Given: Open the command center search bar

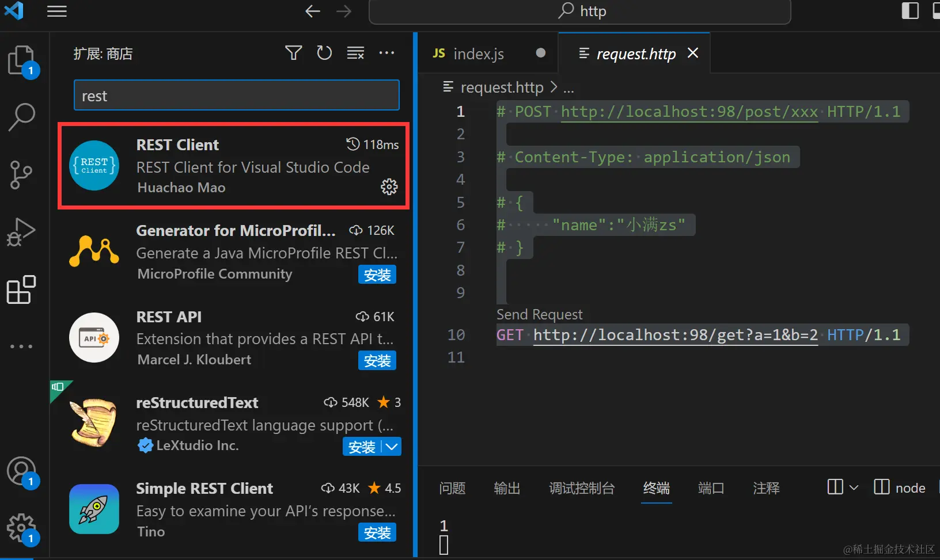Looking at the screenshot, I should coord(579,12).
